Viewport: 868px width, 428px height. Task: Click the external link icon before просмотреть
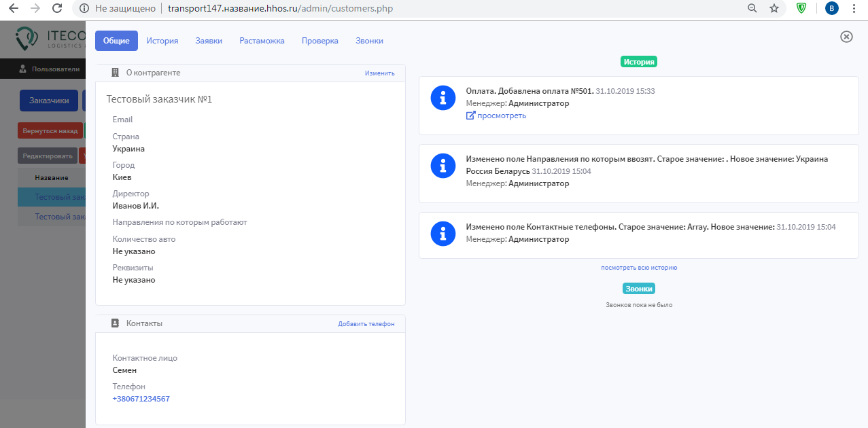pyautogui.click(x=470, y=115)
